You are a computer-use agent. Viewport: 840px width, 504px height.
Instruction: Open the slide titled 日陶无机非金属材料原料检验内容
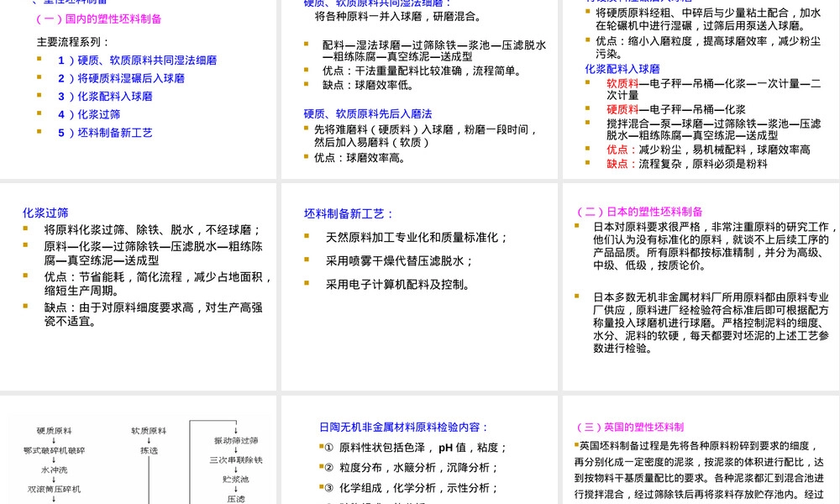[x=419, y=450]
